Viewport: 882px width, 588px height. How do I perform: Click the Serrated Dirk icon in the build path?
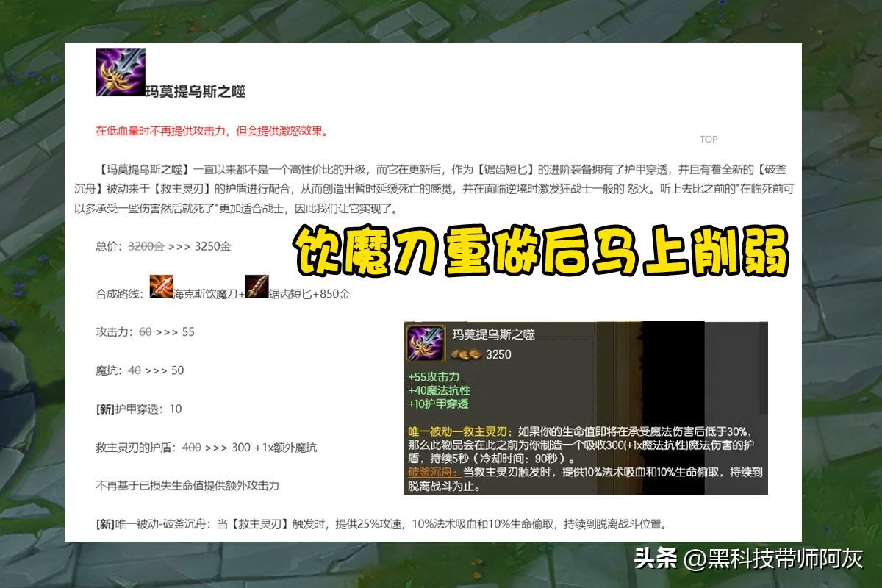click(x=257, y=286)
